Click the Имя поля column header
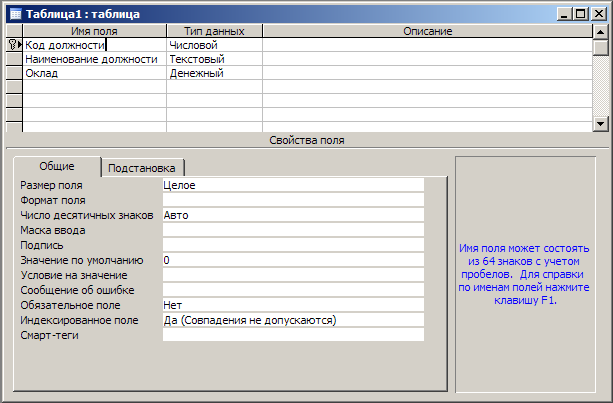 [95, 31]
